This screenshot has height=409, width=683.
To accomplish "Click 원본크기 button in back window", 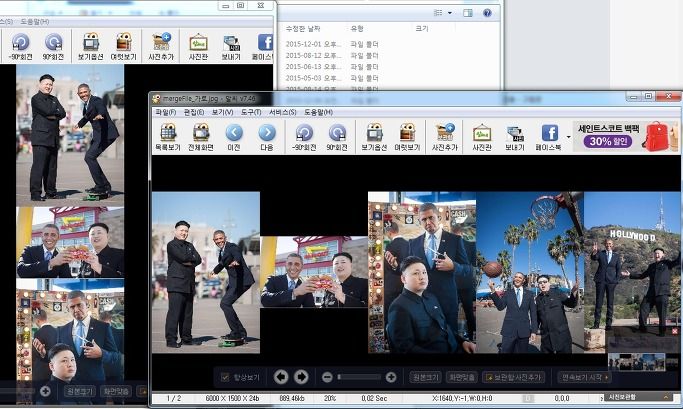I will (x=79, y=391).
